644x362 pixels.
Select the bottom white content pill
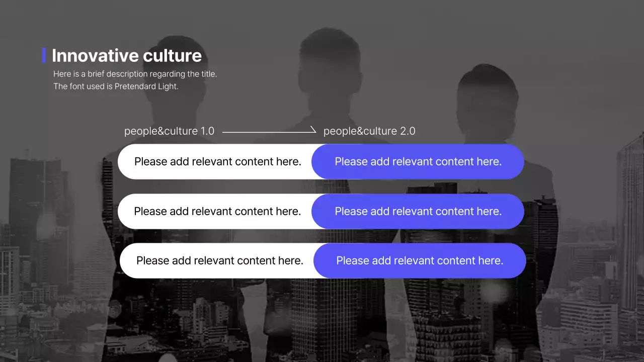click(218, 260)
